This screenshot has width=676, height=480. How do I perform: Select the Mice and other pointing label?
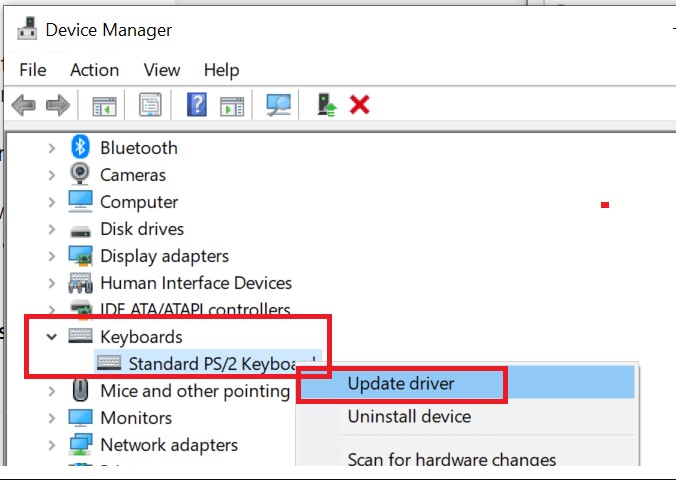pos(195,391)
